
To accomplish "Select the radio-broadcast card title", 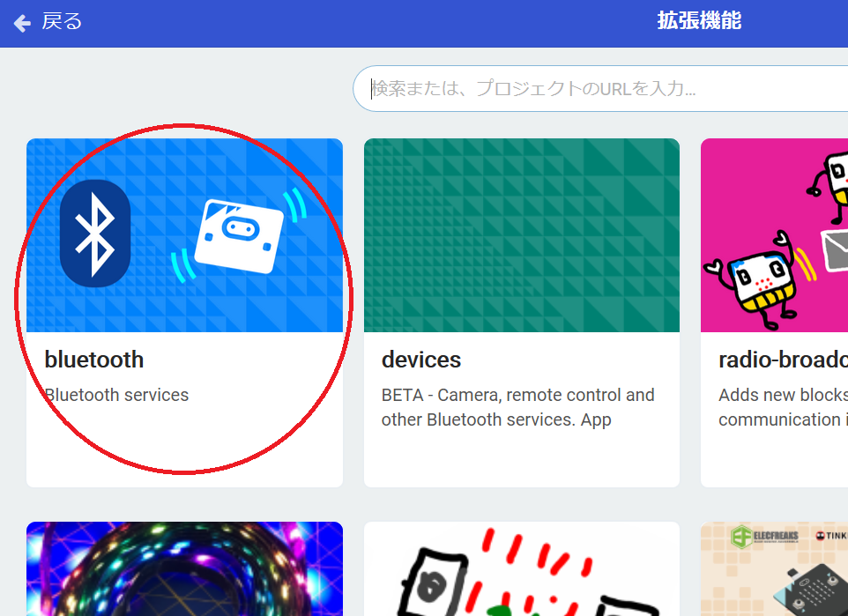I will 783,360.
